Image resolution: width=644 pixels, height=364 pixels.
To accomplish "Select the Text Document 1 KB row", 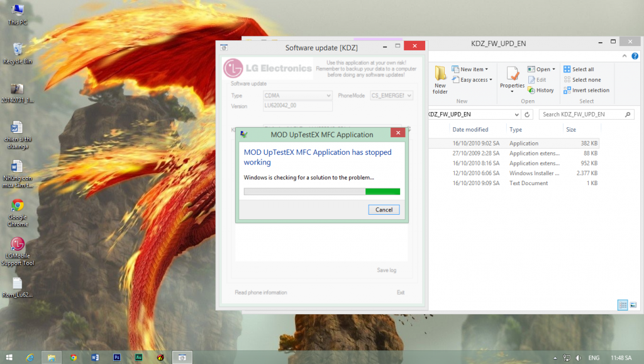I will (x=513, y=183).
